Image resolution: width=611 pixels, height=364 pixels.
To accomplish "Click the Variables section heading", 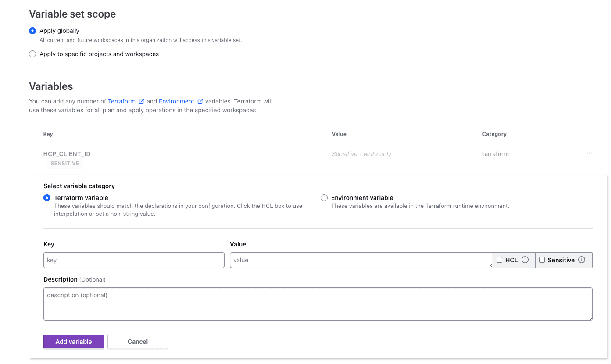I will (x=51, y=86).
